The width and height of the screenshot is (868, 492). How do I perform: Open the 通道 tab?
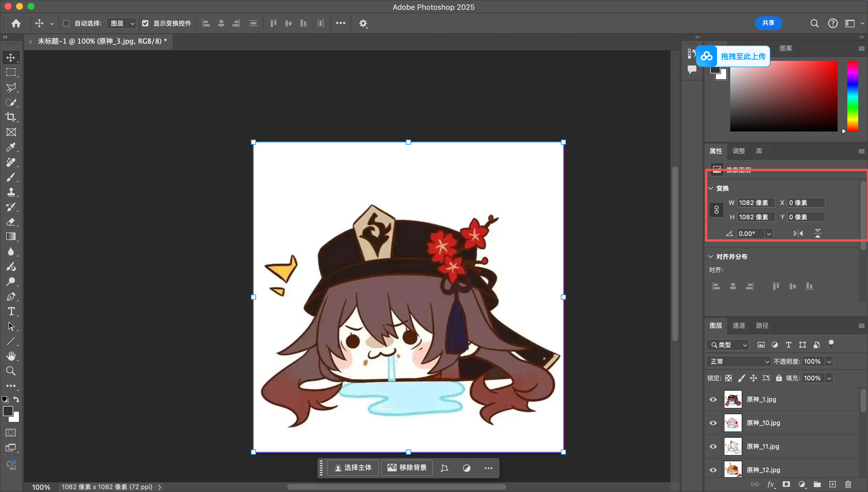tap(739, 326)
